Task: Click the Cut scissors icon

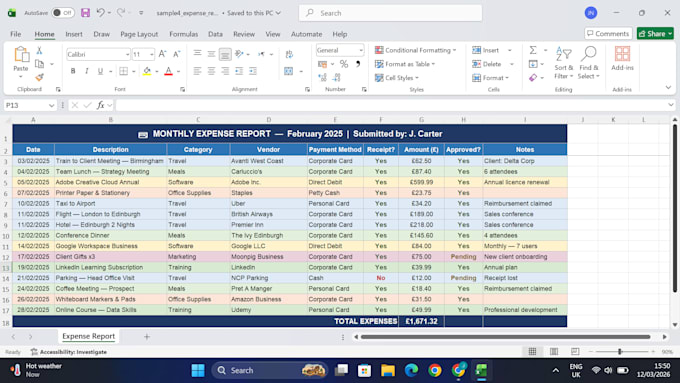Action: tap(39, 50)
